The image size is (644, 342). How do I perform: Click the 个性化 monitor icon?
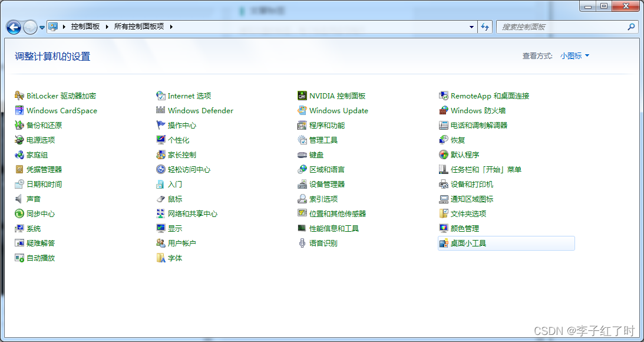click(161, 140)
